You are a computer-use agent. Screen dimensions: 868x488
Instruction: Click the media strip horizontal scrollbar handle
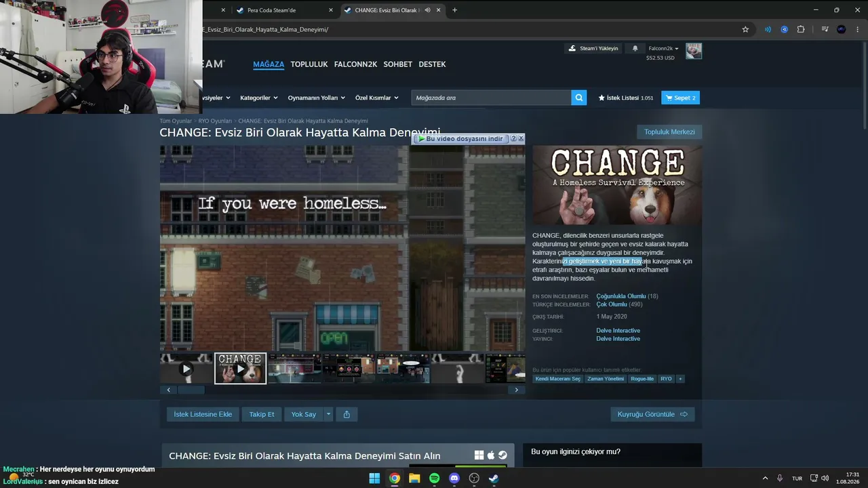(x=191, y=390)
